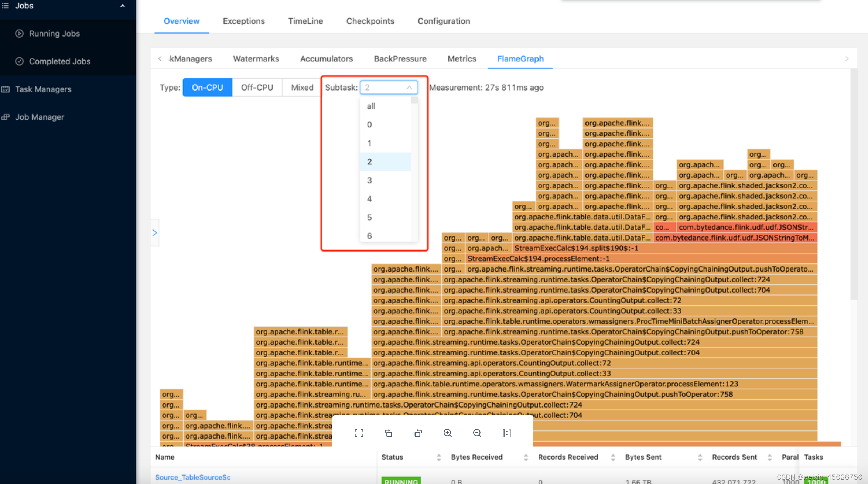Click the Watermarks panel icon
Image resolution: width=868 pixels, height=484 pixels.
pyautogui.click(x=257, y=58)
